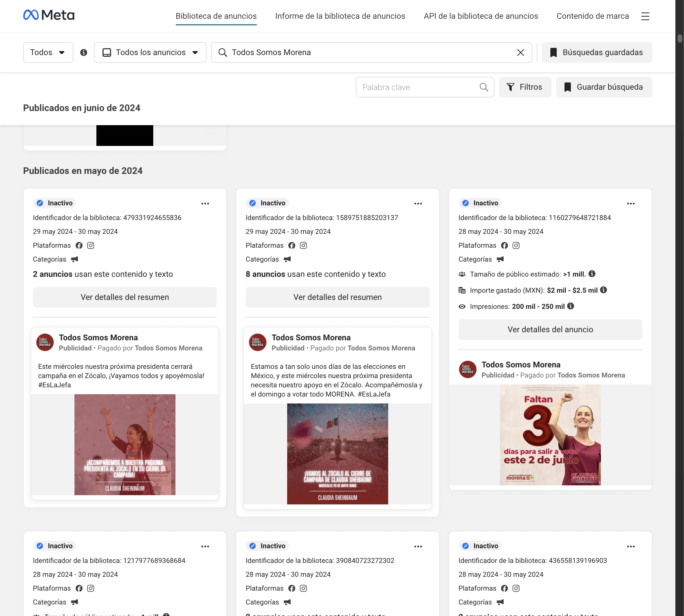Click the Meta logo
Image resolution: width=684 pixels, height=616 pixels.
tap(49, 15)
